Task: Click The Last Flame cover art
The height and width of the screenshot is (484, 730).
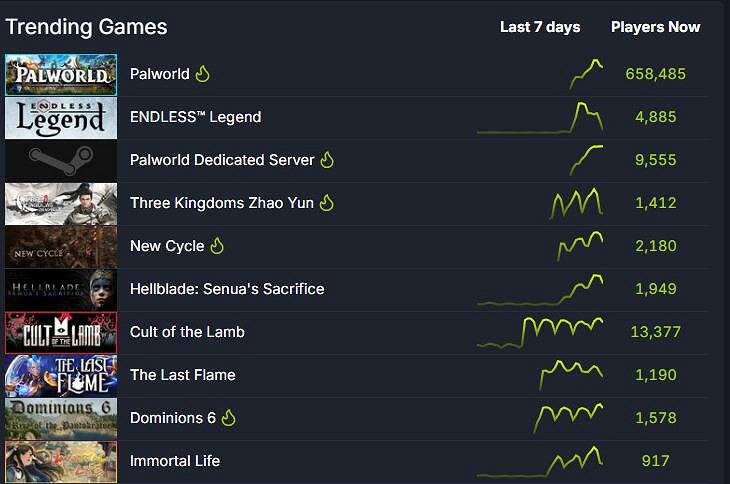Action: [61, 375]
